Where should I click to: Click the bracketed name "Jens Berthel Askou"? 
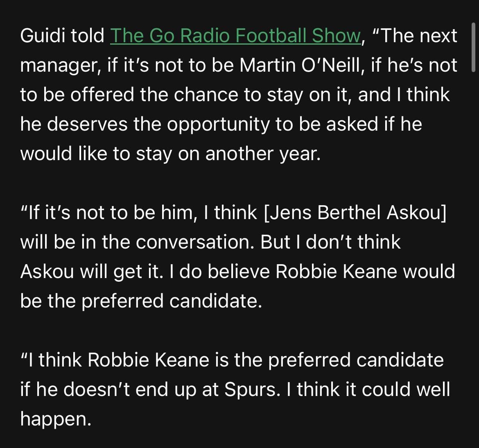(x=355, y=213)
